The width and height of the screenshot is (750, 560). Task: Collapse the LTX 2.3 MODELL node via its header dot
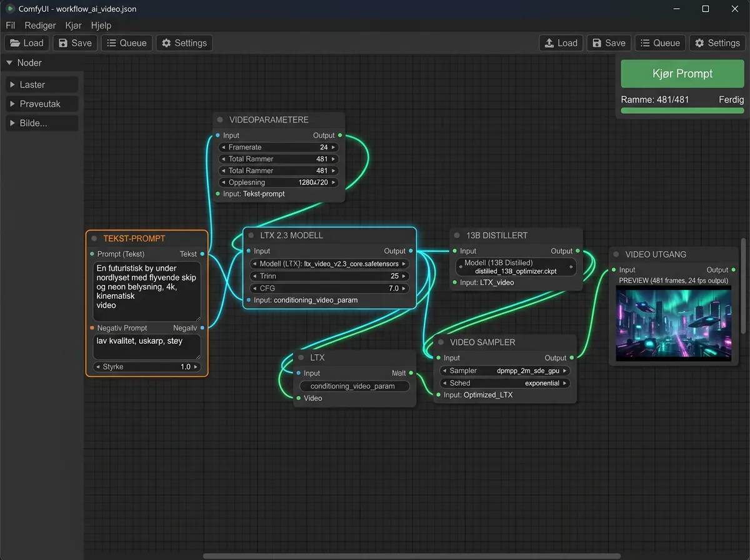[252, 235]
